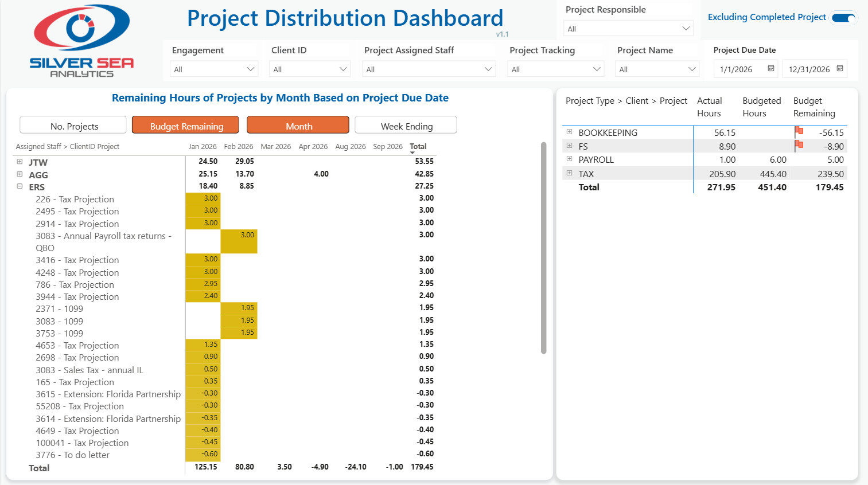This screenshot has height=485, width=868.
Task: Click the matrix vertical scrollbar
Action: pos(543,248)
